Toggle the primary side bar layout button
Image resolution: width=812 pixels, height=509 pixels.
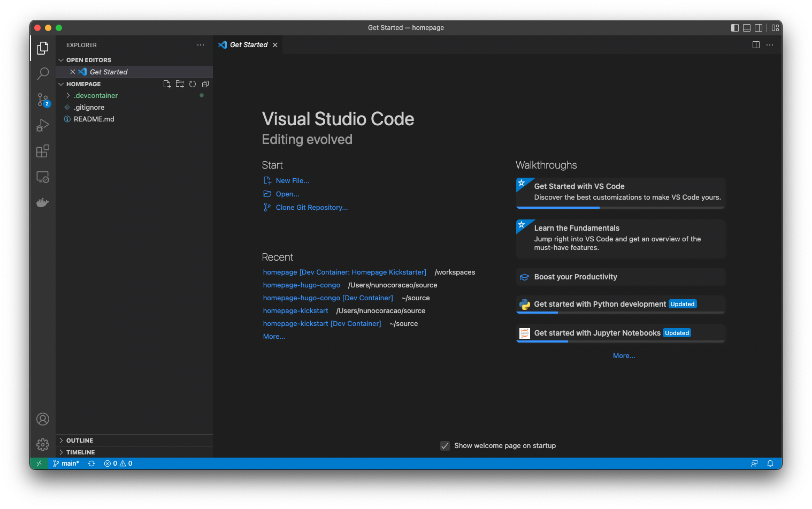735,28
